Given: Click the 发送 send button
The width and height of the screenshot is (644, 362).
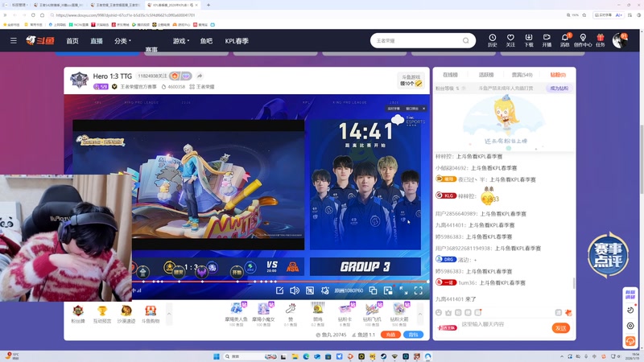Looking at the screenshot, I should coord(560,328).
